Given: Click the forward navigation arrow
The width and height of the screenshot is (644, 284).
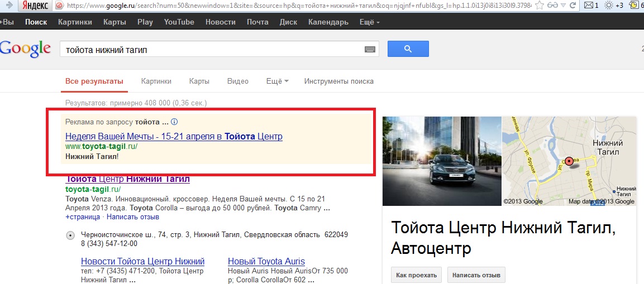Looking at the screenshot, I should point(9,6).
